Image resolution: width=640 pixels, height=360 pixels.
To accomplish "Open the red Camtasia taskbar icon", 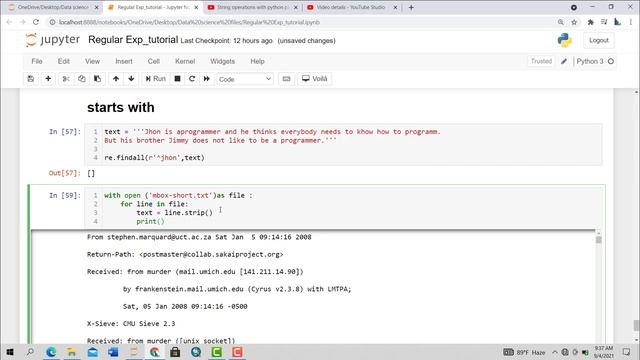I will [237, 352].
